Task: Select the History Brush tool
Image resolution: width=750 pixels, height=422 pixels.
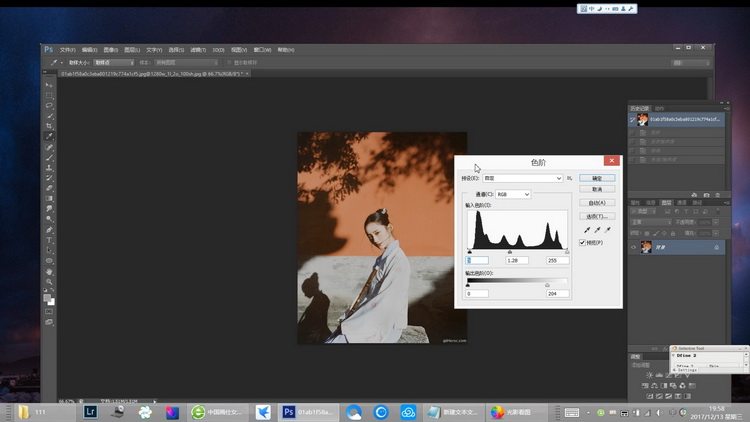Action: (x=49, y=178)
